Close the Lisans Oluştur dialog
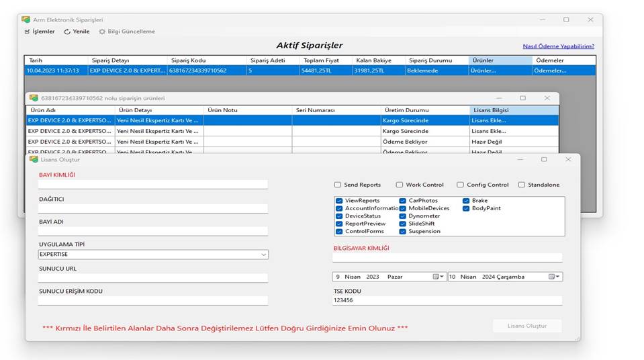644x360 pixels. pyautogui.click(x=568, y=159)
